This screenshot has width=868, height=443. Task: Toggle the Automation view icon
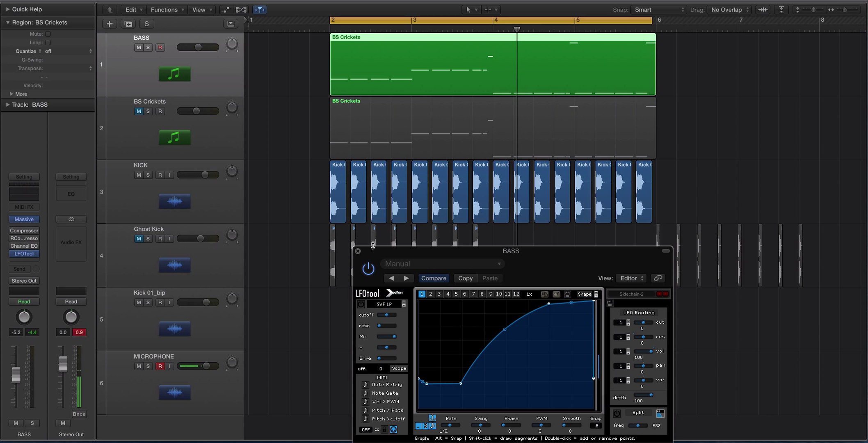click(x=226, y=9)
